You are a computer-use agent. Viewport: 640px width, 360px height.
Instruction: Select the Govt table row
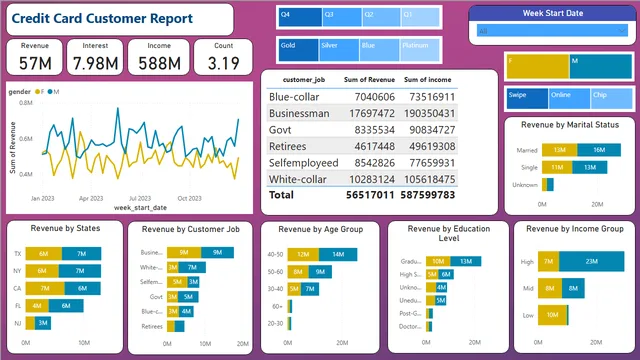click(362, 130)
